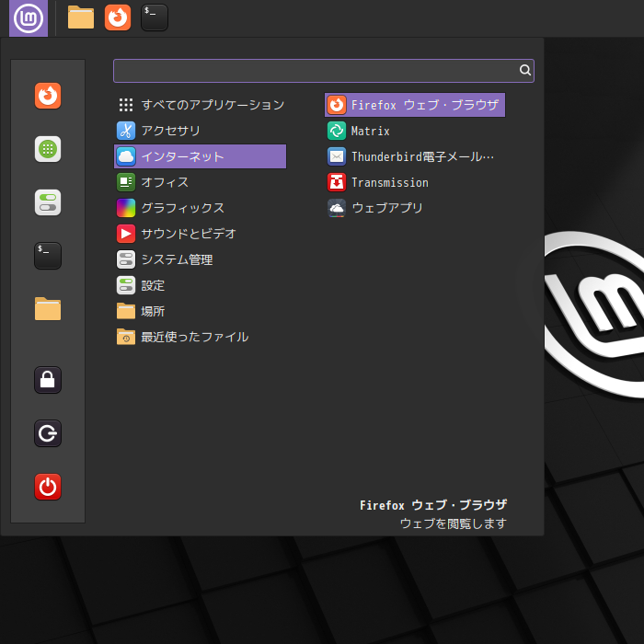
Task: Open Files from the top panel
Action: [x=81, y=17]
